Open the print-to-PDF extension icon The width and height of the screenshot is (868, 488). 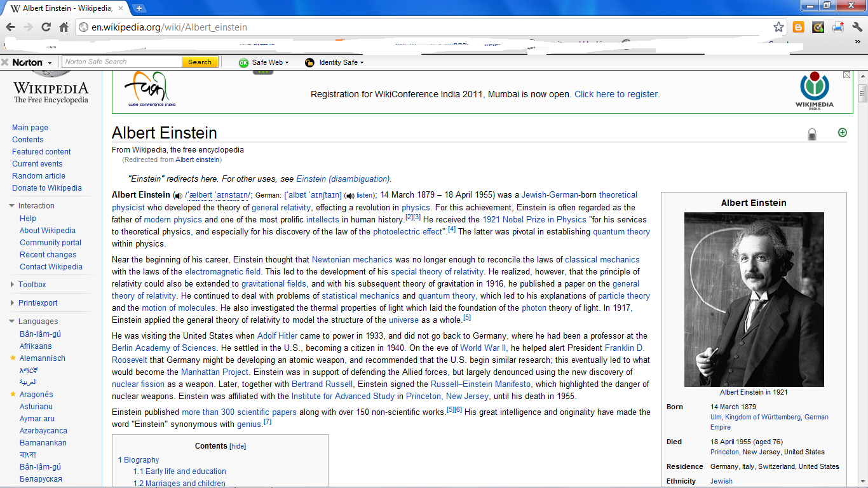pos(837,27)
